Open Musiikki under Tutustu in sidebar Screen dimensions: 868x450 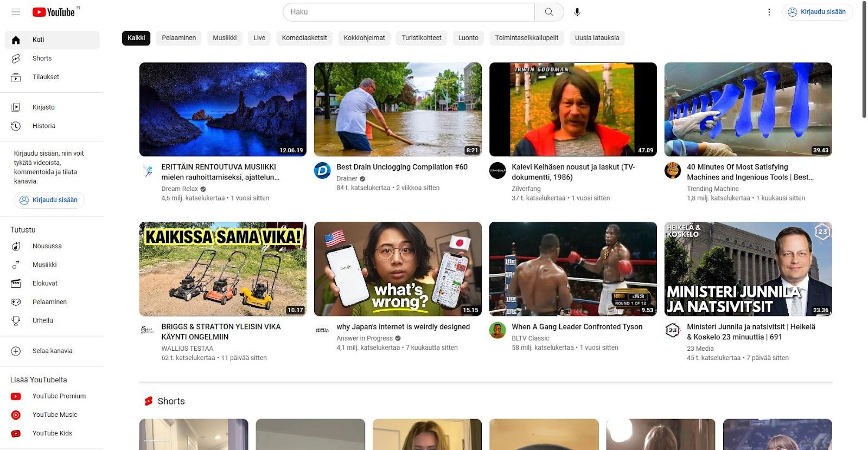52,265
